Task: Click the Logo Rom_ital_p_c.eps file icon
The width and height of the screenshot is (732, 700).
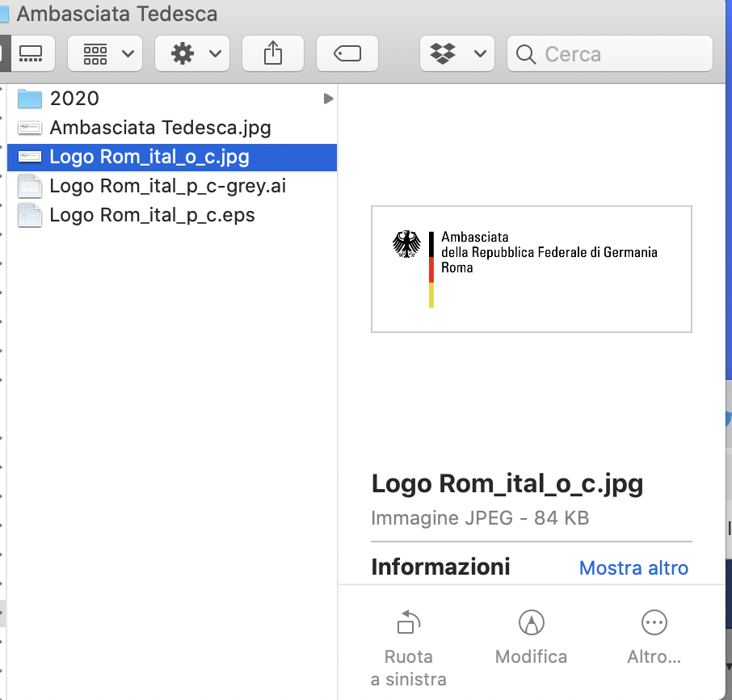Action: (x=29, y=215)
